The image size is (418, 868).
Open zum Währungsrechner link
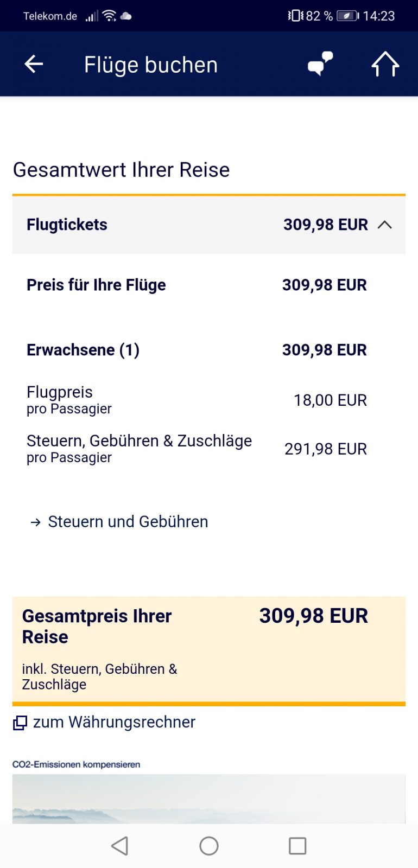coord(114,722)
